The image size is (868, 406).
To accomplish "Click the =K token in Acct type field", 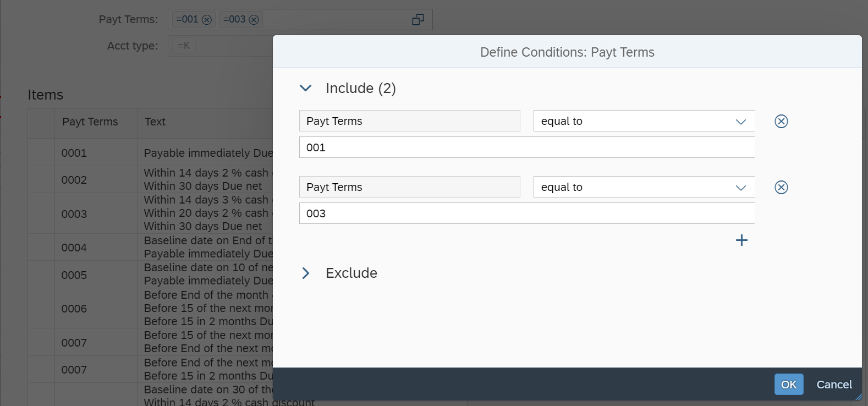I will tap(184, 46).
